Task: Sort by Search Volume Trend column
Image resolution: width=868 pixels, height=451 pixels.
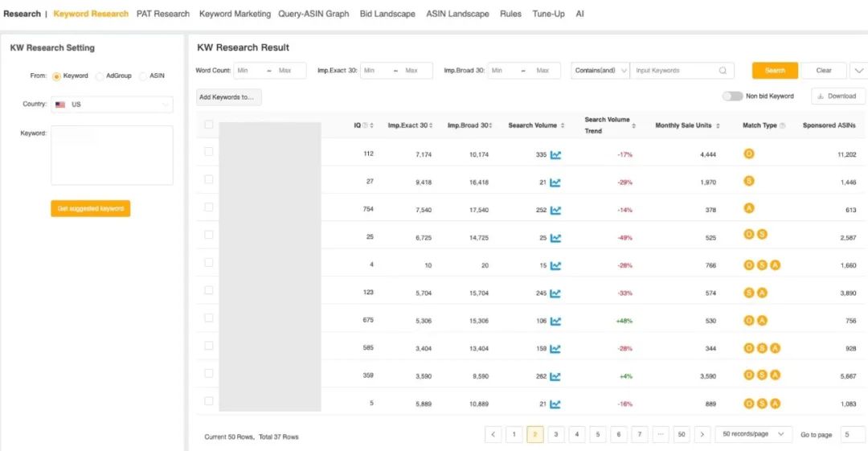Action: tap(633, 125)
